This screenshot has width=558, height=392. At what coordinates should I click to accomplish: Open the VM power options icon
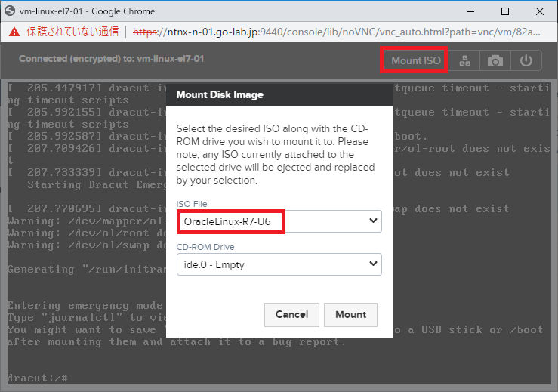click(526, 60)
